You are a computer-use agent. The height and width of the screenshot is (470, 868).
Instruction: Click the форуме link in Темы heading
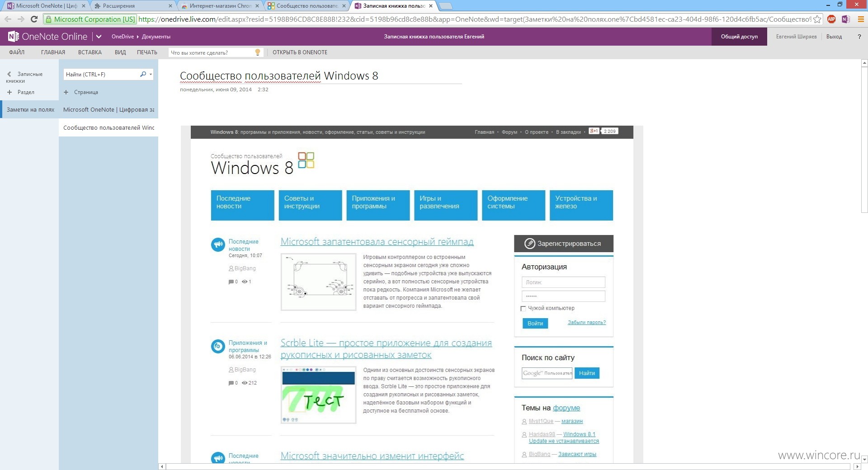[x=566, y=408]
